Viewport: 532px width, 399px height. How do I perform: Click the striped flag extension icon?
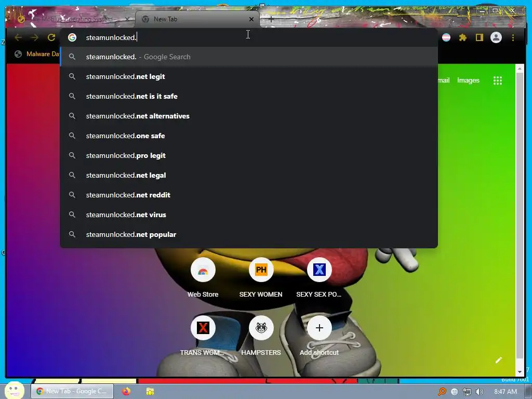coord(446,37)
